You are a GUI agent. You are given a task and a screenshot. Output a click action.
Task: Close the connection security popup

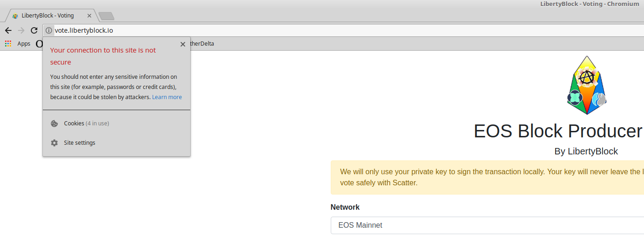tap(183, 44)
